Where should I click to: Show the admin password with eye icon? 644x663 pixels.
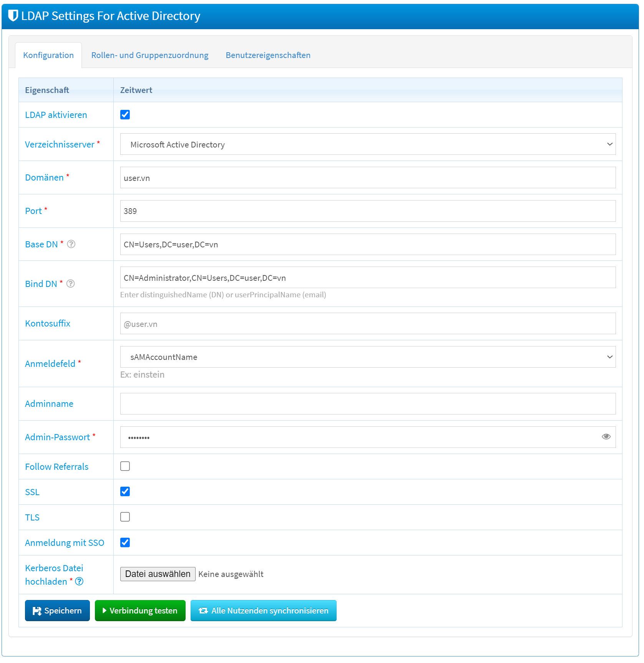pyautogui.click(x=606, y=437)
